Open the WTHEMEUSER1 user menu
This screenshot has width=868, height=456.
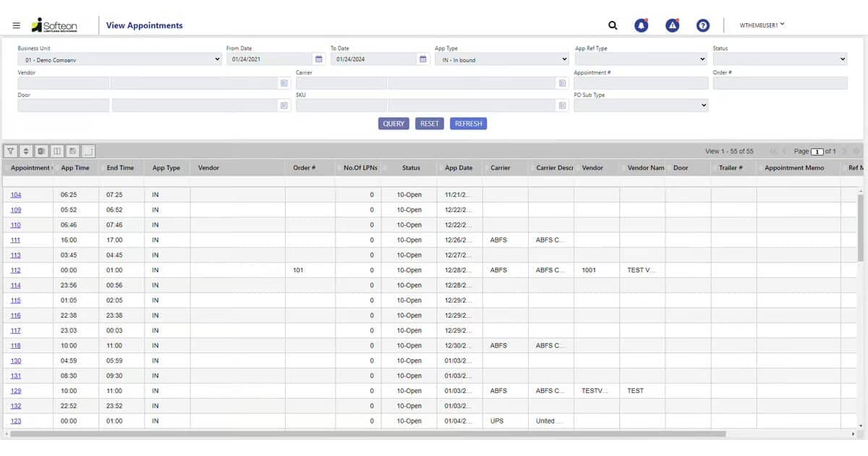(762, 25)
